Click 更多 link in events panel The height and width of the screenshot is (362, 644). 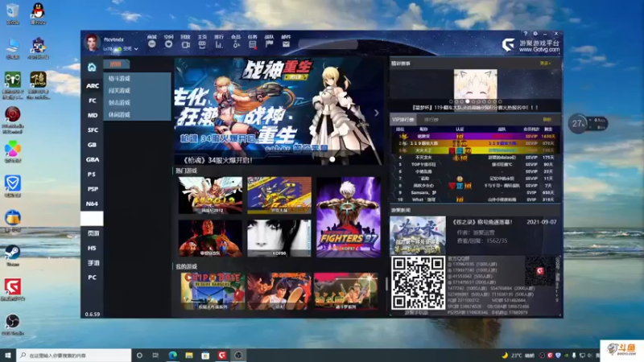(x=545, y=64)
